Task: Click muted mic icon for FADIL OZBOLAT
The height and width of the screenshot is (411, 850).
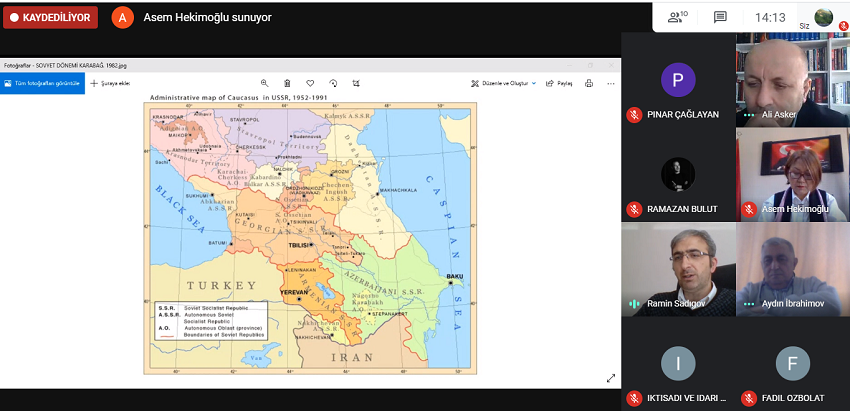Action: click(748, 398)
